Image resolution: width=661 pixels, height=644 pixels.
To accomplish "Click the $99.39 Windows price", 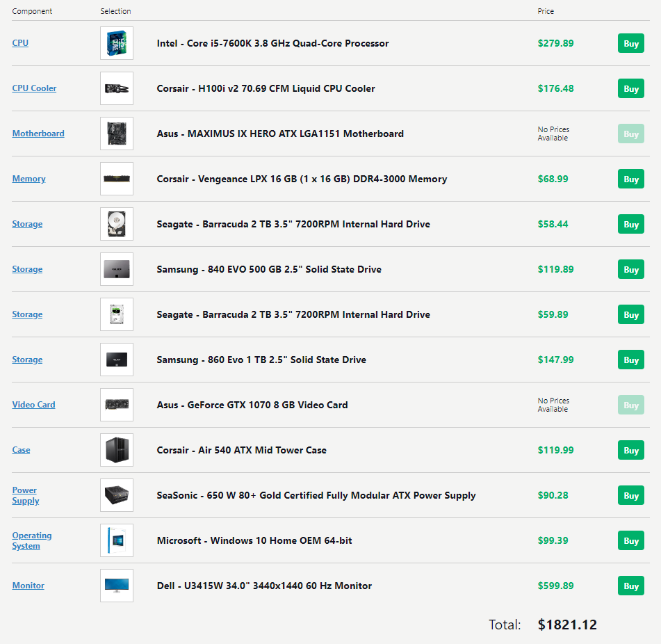I will tap(553, 540).
